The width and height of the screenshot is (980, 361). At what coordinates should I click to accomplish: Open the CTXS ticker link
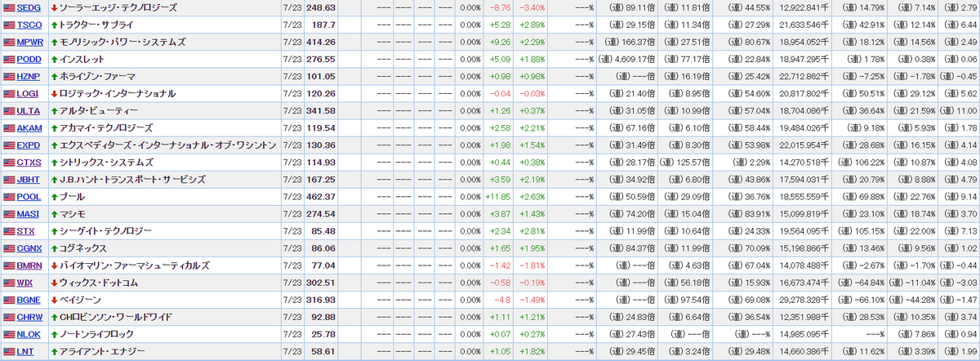coord(29,162)
